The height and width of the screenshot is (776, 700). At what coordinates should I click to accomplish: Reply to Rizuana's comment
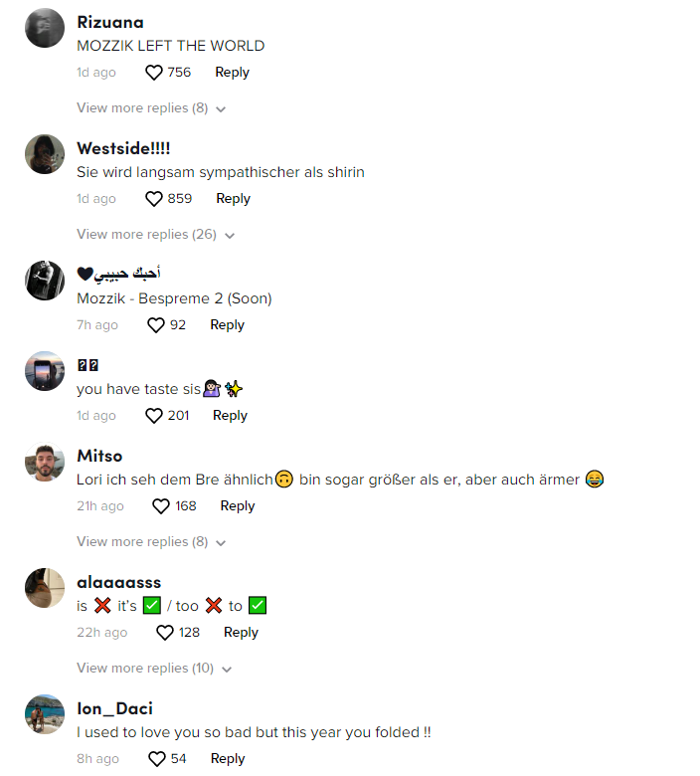pyautogui.click(x=232, y=73)
